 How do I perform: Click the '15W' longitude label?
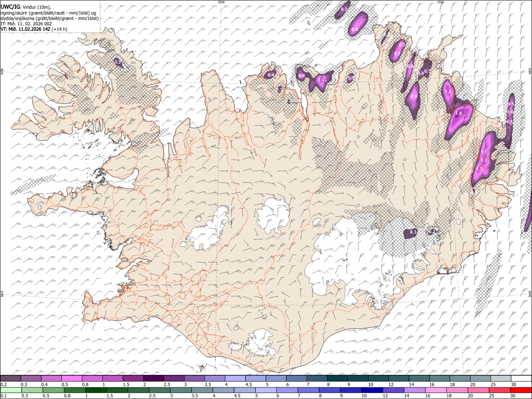441,2
